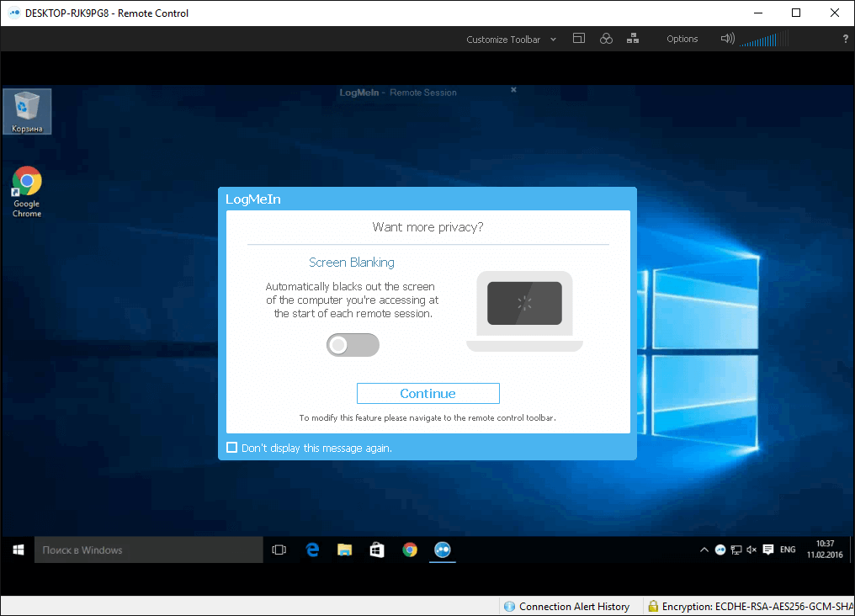
Task: Check Don't display this message again
Action: pos(231,448)
